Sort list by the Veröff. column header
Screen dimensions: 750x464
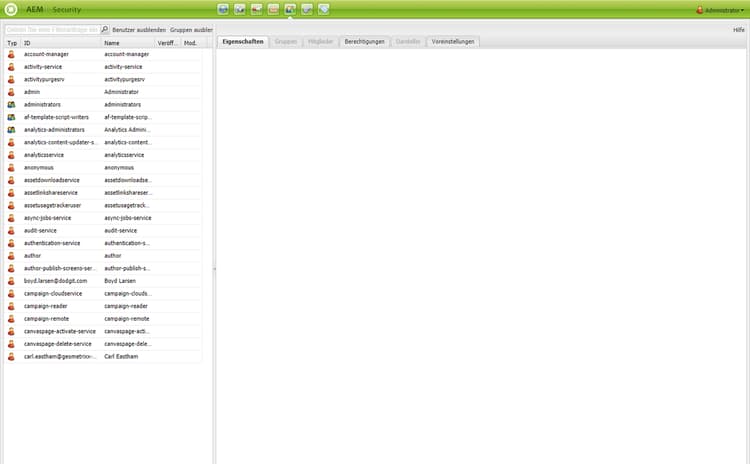pos(168,43)
